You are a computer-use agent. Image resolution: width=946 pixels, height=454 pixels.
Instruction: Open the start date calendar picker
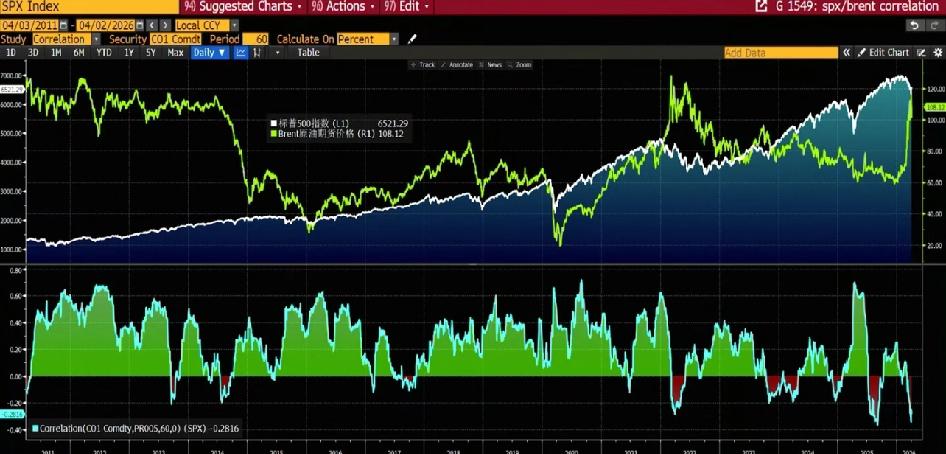64,25
